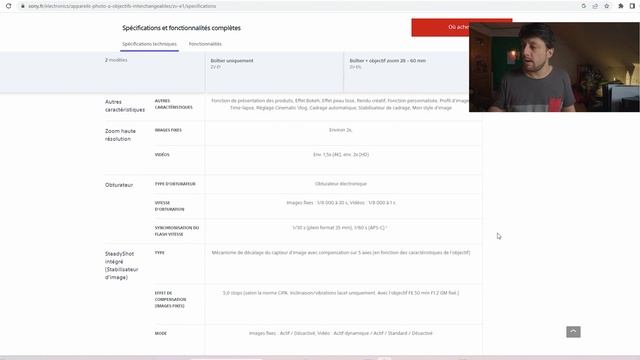Image resolution: width=640 pixels, height=360 pixels.
Task: Click the Type d'obturateur row label
Action: (175, 184)
